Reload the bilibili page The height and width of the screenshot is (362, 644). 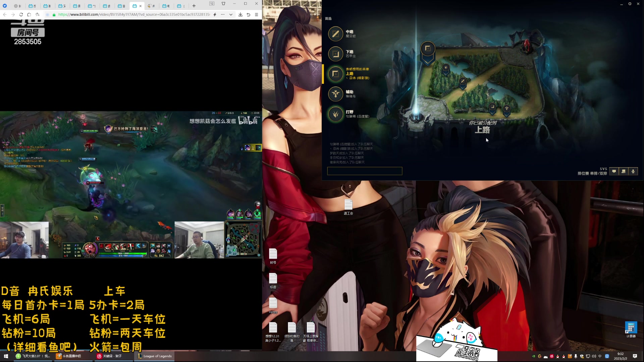coord(21,14)
